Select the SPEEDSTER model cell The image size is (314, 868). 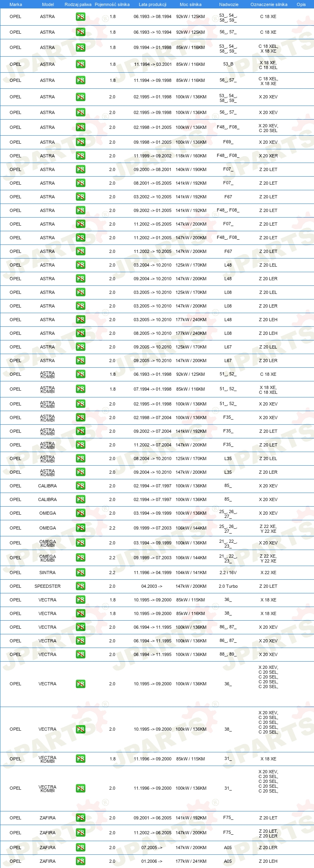tap(47, 586)
